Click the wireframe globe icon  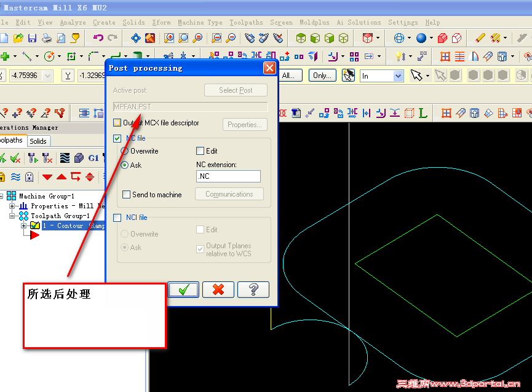coord(399,38)
